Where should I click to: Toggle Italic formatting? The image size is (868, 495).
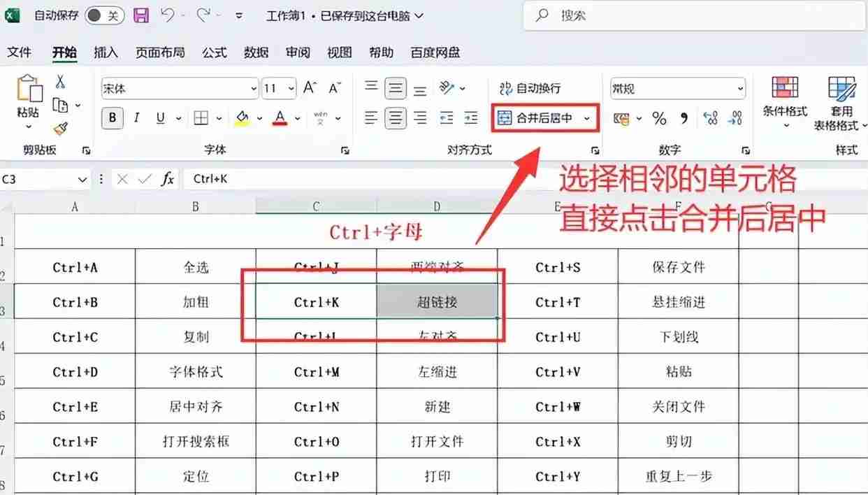point(137,118)
